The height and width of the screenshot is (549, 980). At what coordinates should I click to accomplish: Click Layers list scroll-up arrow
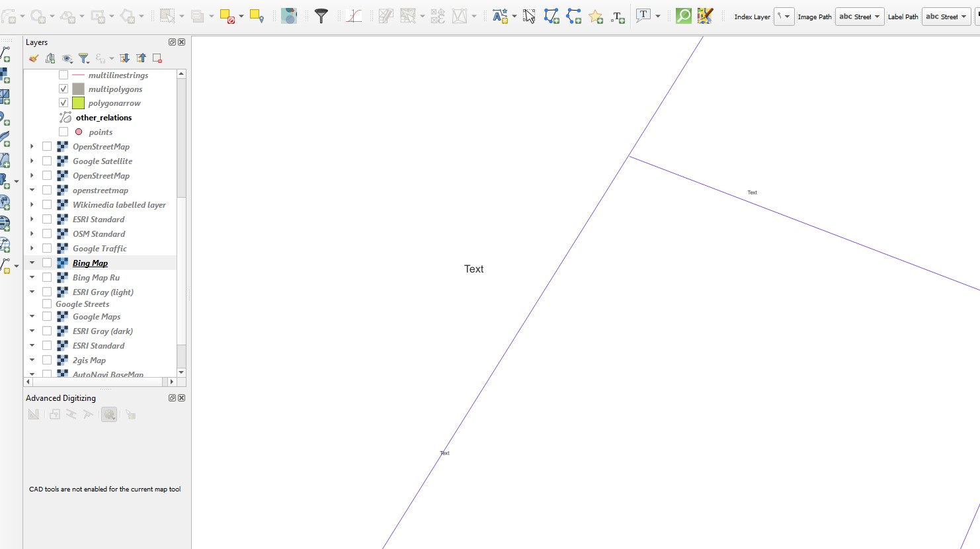[x=181, y=73]
